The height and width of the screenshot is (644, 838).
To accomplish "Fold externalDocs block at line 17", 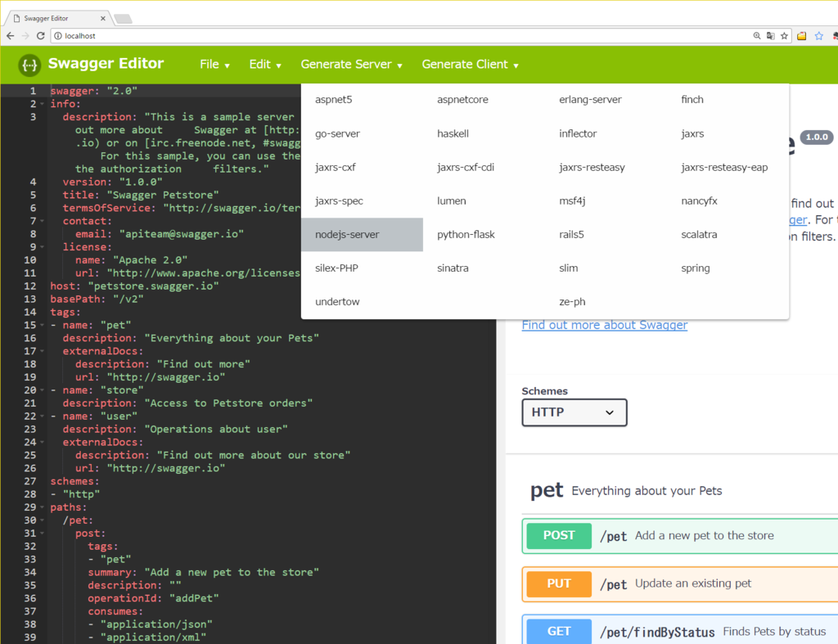I will (43, 351).
